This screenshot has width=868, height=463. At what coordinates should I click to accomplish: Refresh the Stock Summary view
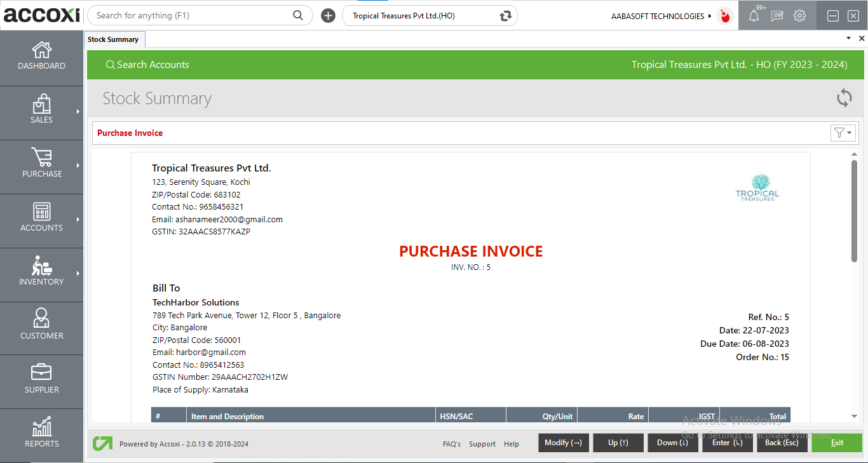[x=844, y=98]
